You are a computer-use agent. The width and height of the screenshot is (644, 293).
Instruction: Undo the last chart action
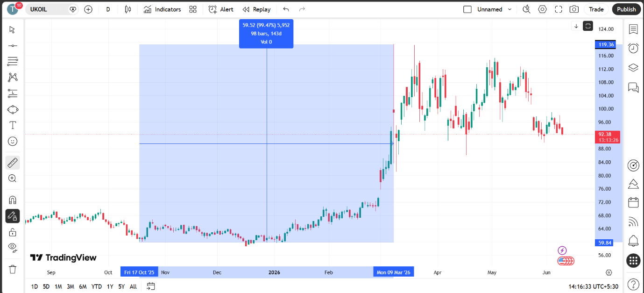pyautogui.click(x=286, y=9)
